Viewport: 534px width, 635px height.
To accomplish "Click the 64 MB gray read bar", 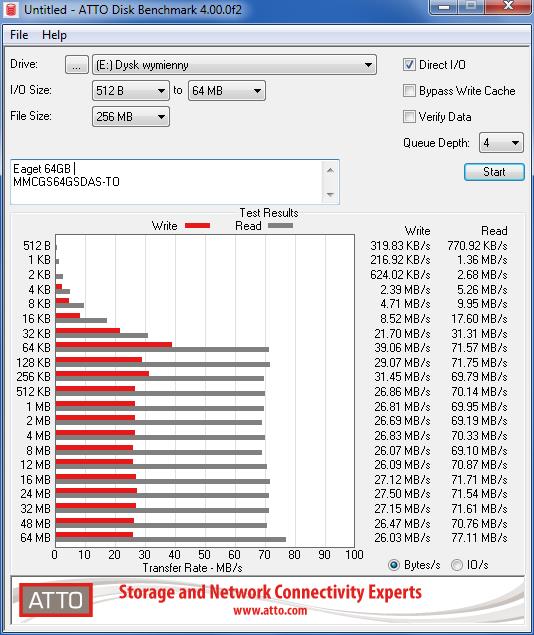I will point(171,539).
